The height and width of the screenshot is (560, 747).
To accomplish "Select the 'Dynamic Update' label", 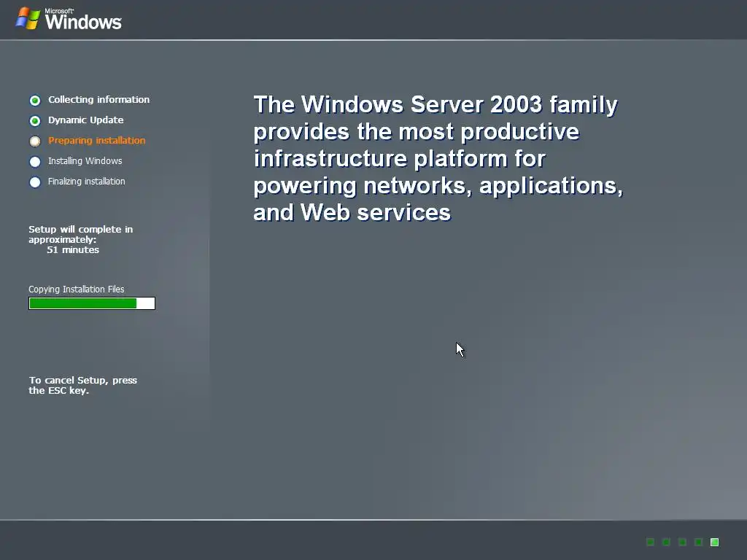I will tap(86, 120).
